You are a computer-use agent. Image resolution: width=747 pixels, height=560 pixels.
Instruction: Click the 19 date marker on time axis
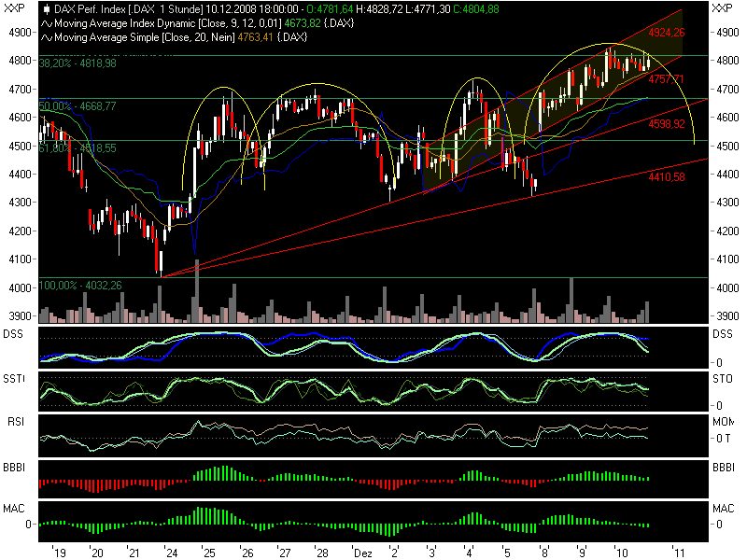pyautogui.click(x=60, y=553)
